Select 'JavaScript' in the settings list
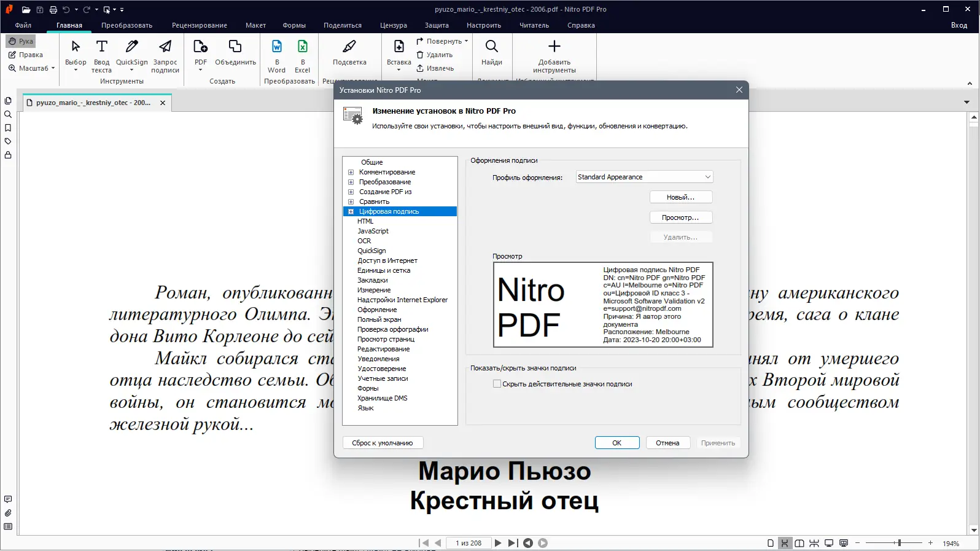The height and width of the screenshot is (551, 980). pos(373,231)
